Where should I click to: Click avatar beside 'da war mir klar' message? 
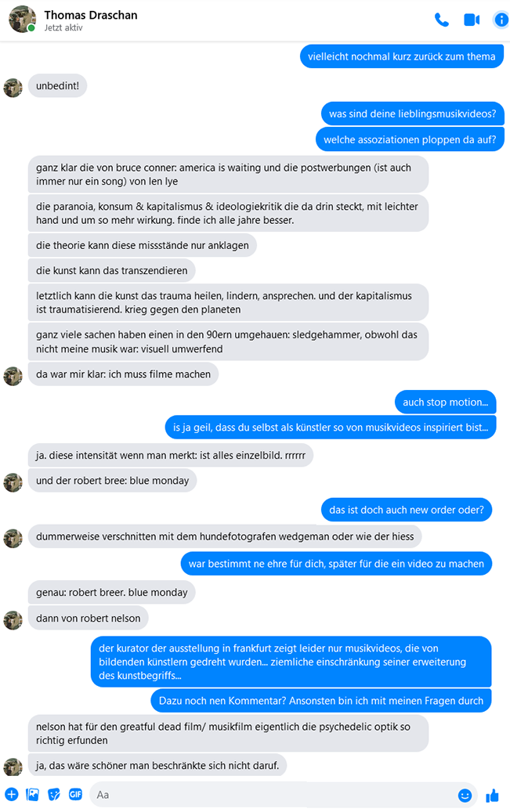13,377
